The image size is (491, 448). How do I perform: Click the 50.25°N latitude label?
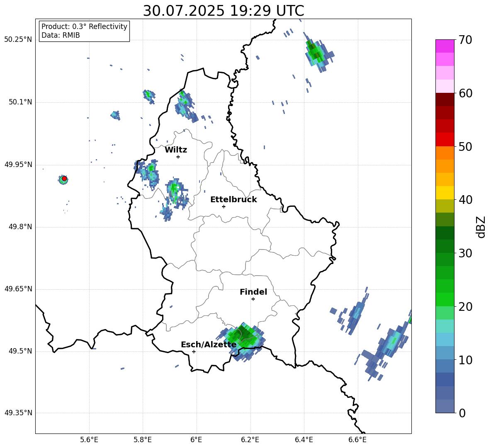(18, 40)
